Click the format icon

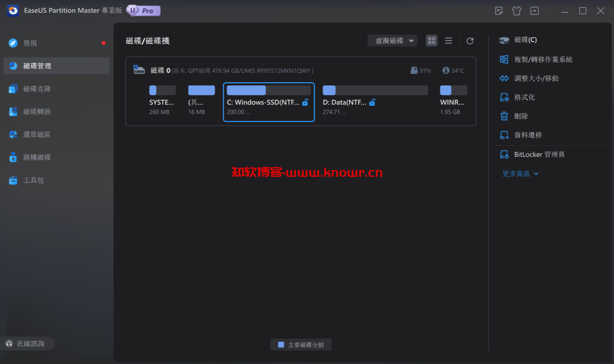click(x=504, y=97)
